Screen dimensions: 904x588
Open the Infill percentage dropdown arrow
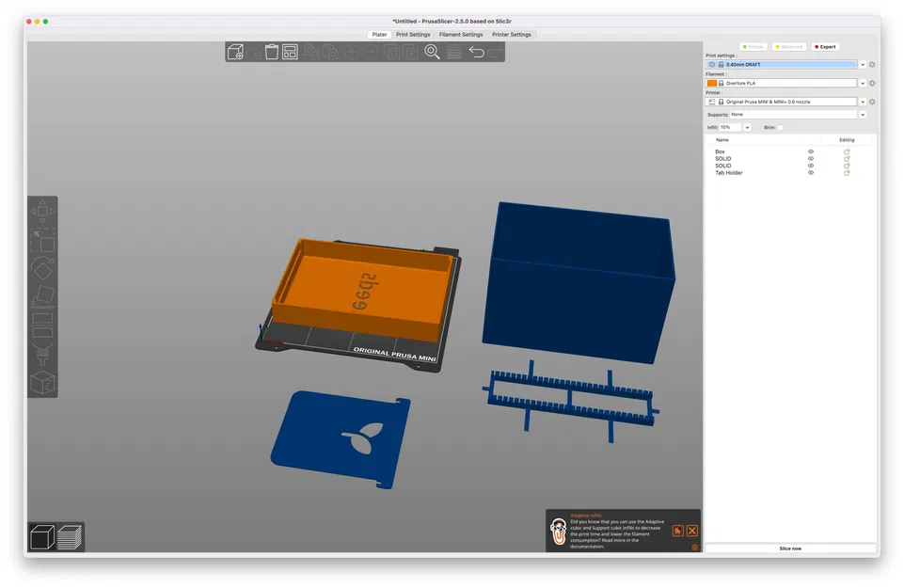[x=747, y=127]
